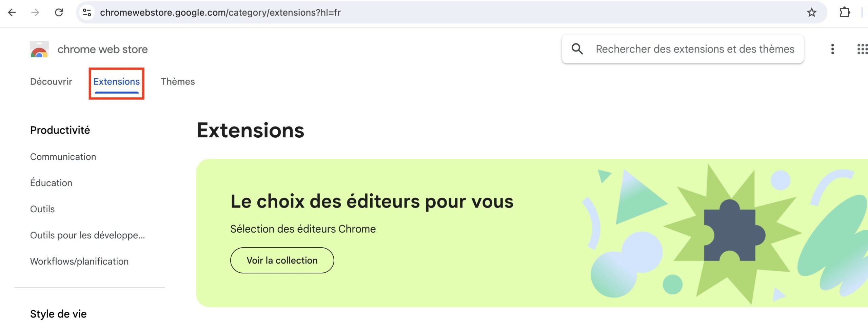
Task: Click the search magnifier icon
Action: click(x=577, y=49)
